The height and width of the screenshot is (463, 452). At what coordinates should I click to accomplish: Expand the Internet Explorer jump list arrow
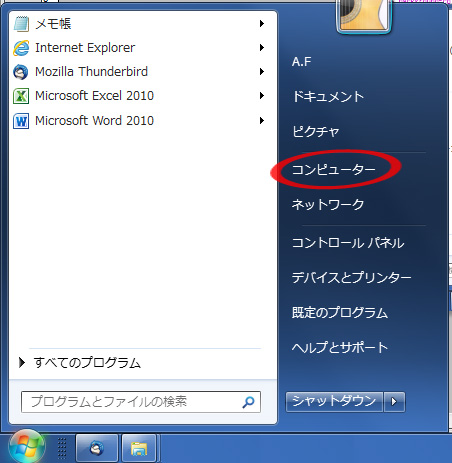[262, 48]
